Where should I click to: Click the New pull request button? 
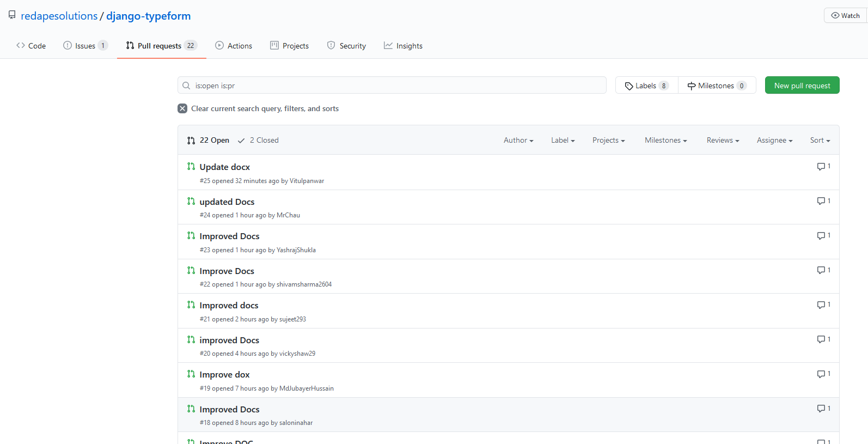coord(802,85)
